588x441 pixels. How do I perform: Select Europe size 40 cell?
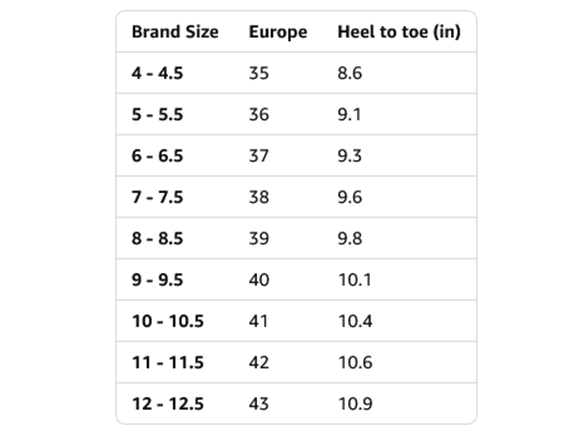point(259,280)
